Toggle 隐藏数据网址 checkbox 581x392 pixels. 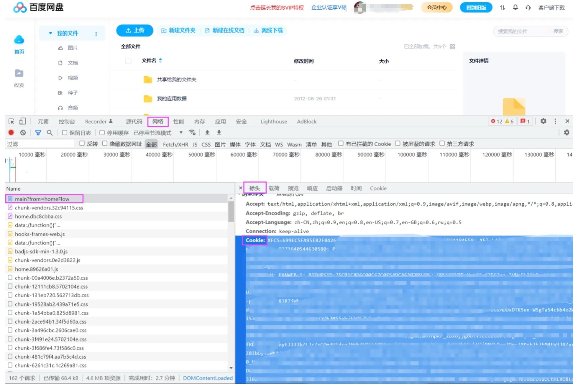coord(105,143)
